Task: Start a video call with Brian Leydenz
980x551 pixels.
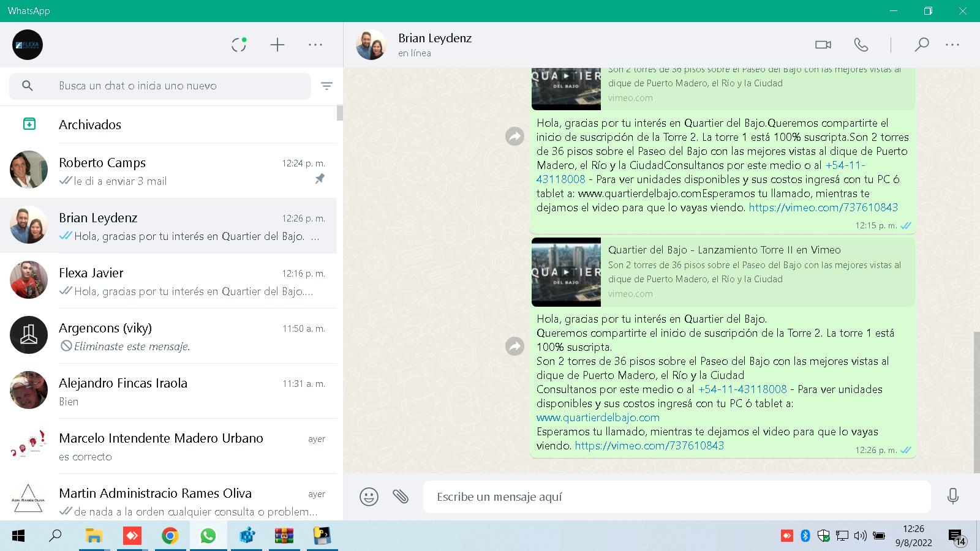Action: tap(823, 45)
